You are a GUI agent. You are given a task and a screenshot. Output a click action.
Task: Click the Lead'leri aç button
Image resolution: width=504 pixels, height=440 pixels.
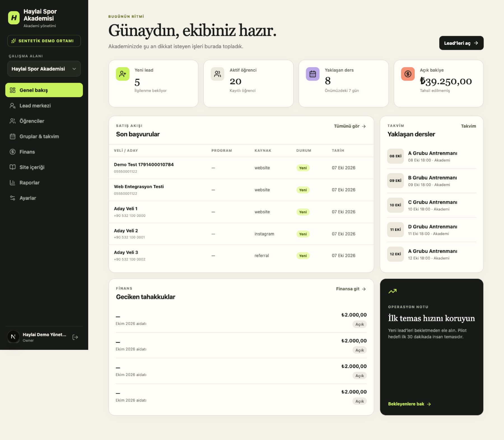click(x=461, y=43)
